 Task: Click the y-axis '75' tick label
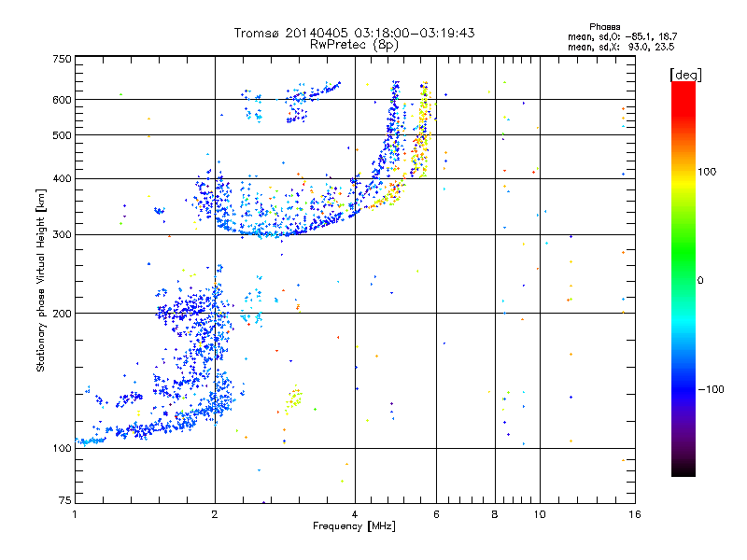65,500
